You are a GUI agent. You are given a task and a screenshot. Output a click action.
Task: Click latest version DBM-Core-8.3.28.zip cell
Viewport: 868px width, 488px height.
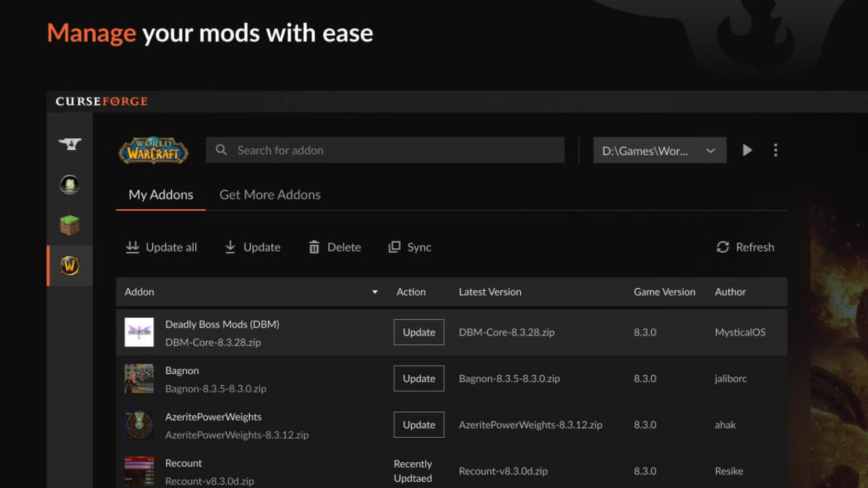(507, 332)
